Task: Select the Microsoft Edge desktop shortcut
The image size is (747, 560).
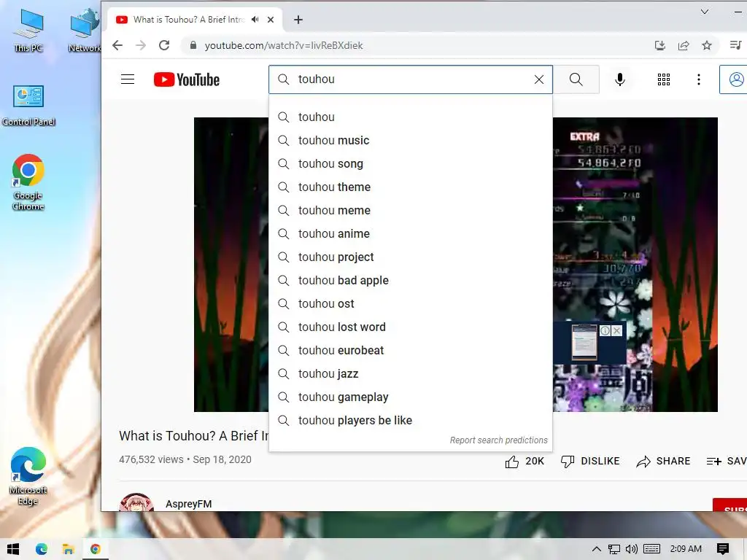Action: 28,476
